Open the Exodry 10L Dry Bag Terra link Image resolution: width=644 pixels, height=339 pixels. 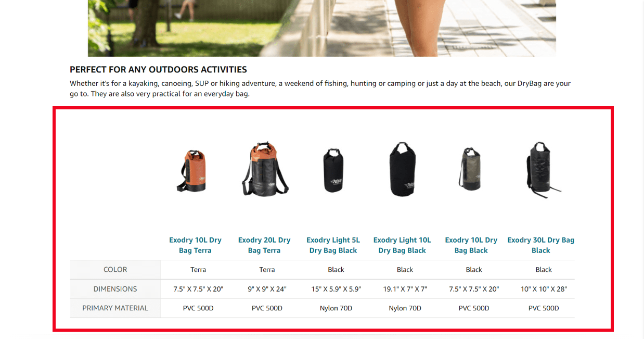tap(195, 245)
